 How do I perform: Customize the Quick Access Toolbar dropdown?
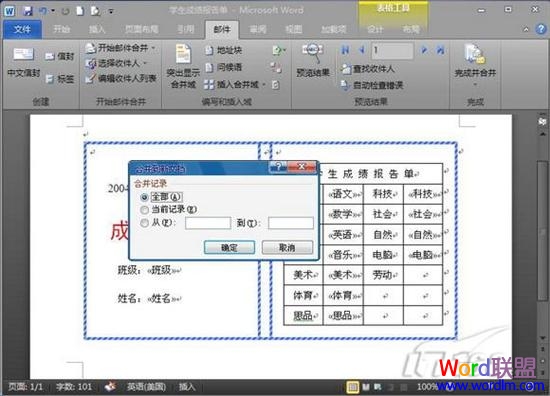pyautogui.click(x=111, y=12)
